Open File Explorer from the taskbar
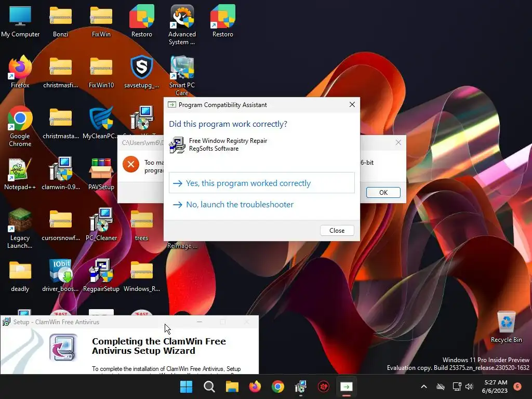The image size is (532, 399). 232,387
